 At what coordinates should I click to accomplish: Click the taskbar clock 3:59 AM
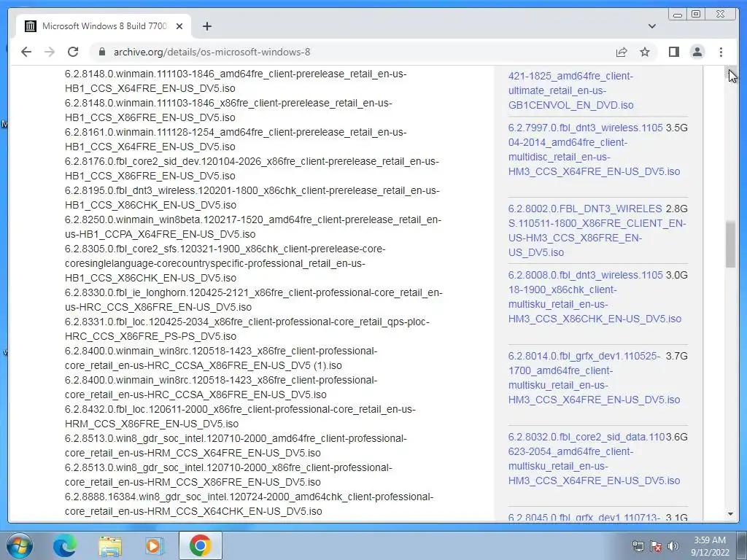point(710,545)
